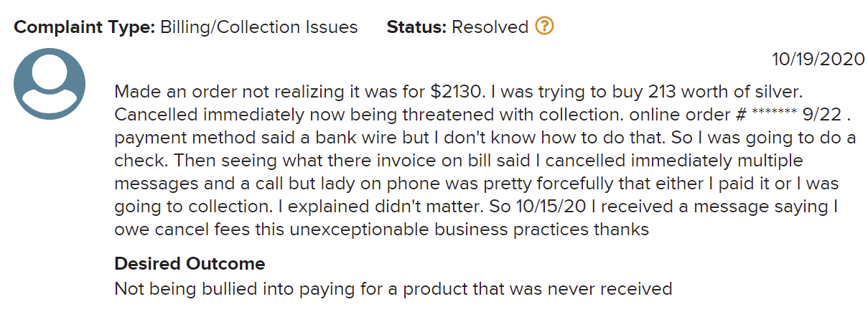
Task: Click the Billing/Collection Issues text
Action: (x=259, y=27)
